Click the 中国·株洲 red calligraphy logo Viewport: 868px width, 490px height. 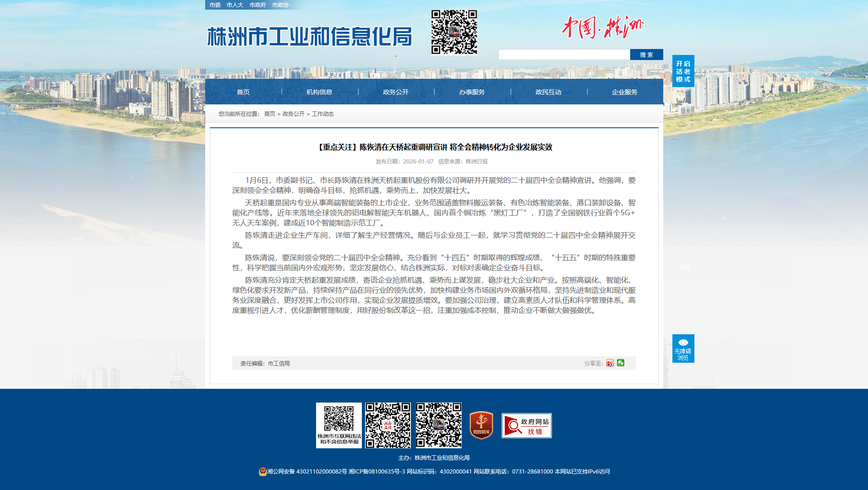tap(602, 27)
